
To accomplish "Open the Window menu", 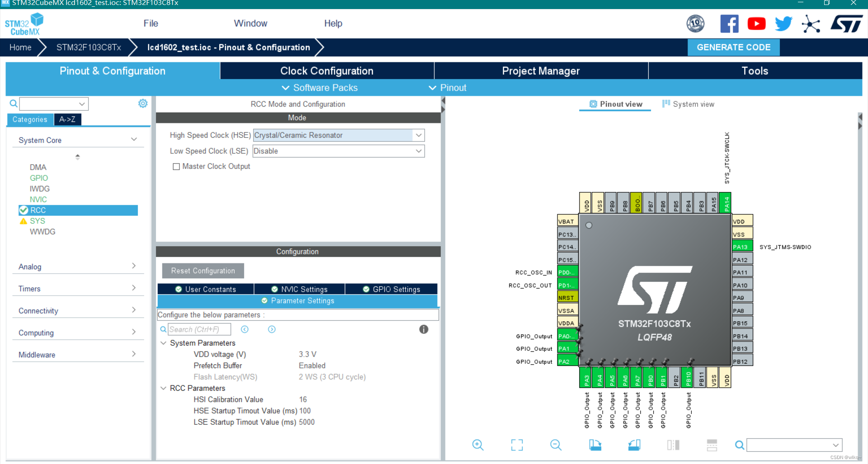I will [250, 23].
